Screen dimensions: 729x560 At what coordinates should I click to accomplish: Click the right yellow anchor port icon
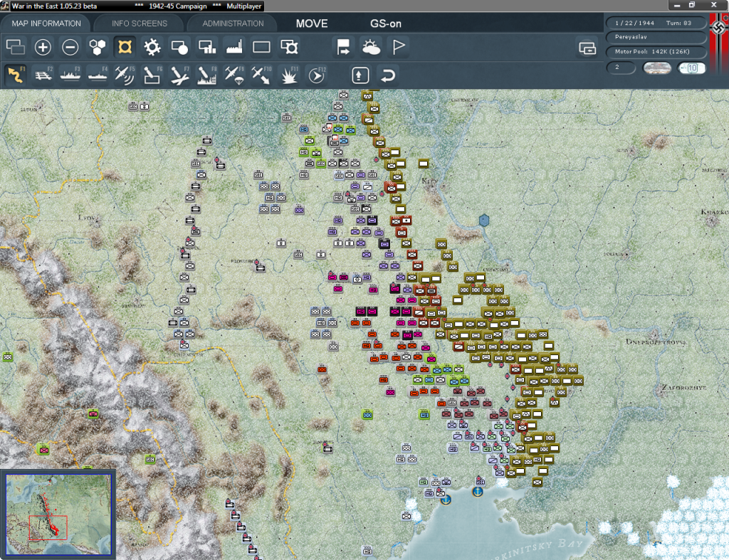pos(478,491)
